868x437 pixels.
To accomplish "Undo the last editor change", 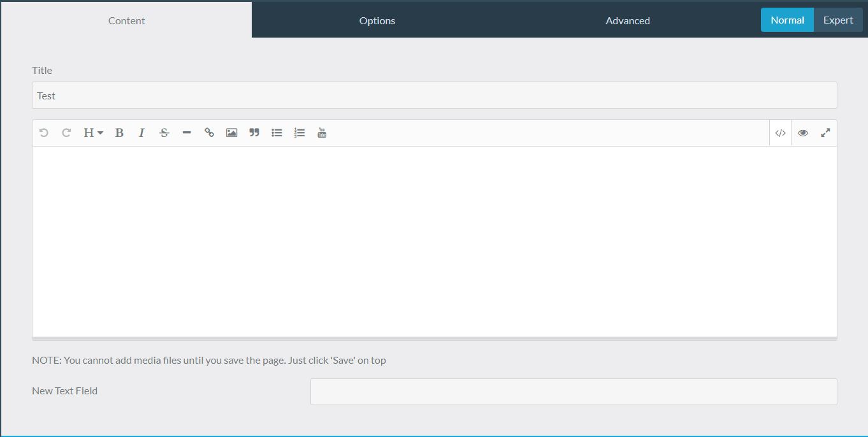I will (x=43, y=133).
